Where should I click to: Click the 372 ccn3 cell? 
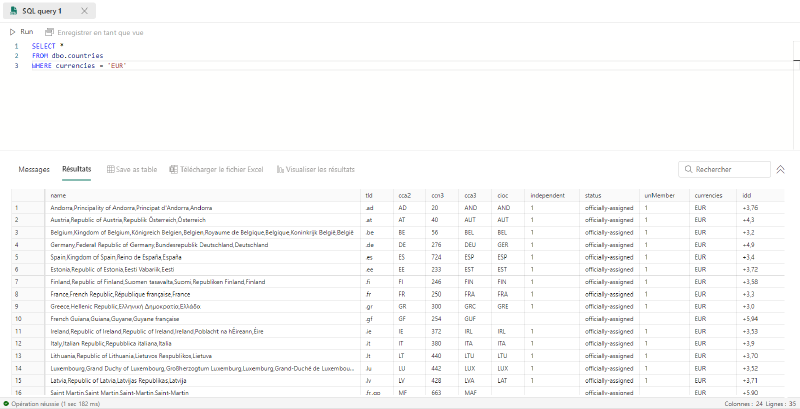442,331
